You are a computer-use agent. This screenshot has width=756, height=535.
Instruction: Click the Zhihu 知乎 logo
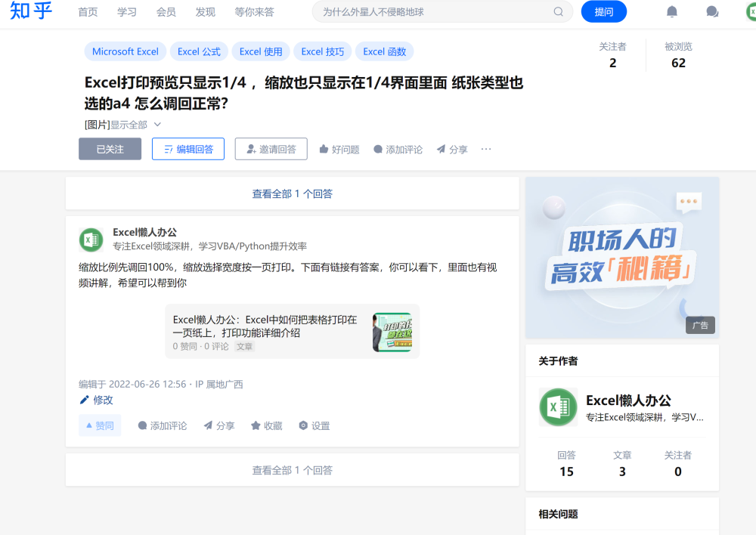[x=31, y=11]
